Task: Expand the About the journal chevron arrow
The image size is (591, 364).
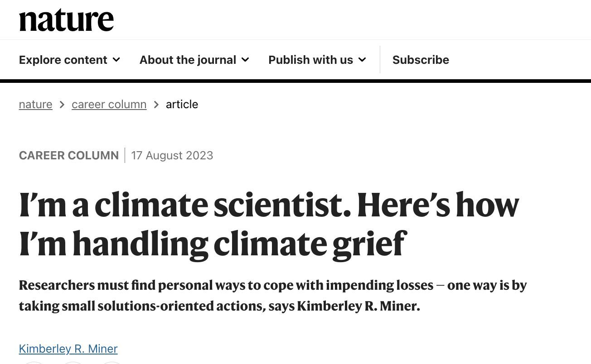Action: pyautogui.click(x=245, y=60)
